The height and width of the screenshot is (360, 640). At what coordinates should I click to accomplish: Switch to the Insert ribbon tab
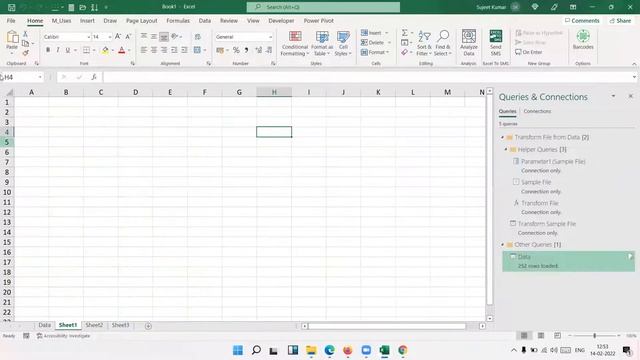click(87, 20)
